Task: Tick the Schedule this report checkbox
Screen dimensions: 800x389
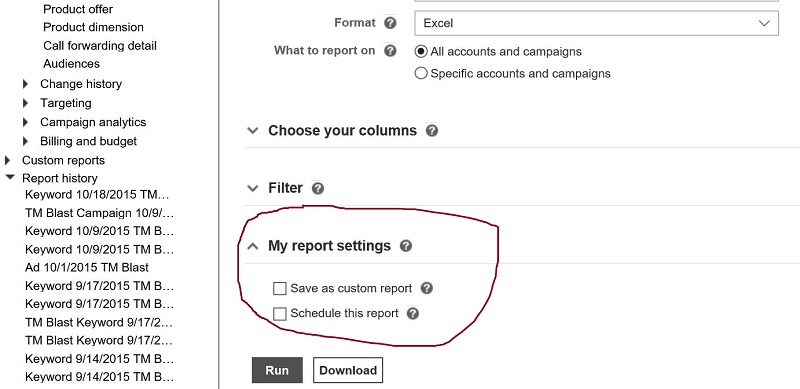Action: click(280, 313)
